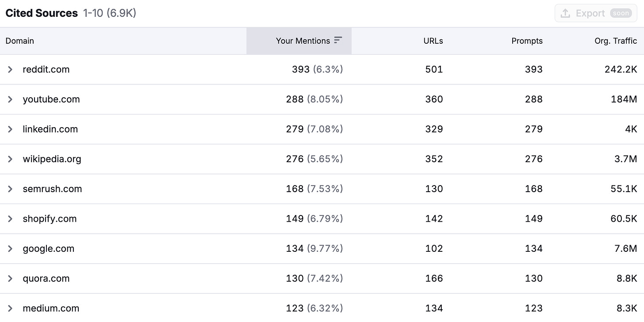This screenshot has width=644, height=322.
Task: Click the reddit.com domain name
Action: 46,69
